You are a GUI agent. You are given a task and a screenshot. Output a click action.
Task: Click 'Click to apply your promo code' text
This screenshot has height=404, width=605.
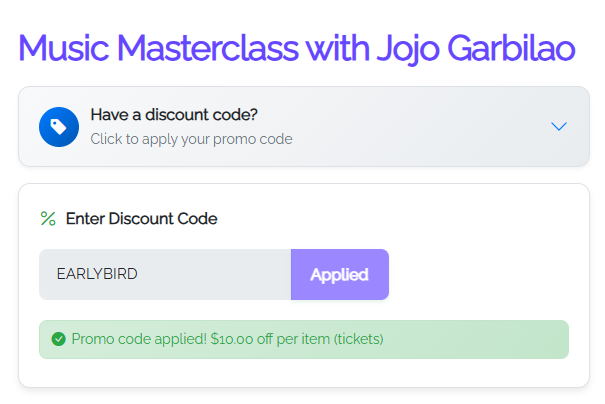[191, 139]
